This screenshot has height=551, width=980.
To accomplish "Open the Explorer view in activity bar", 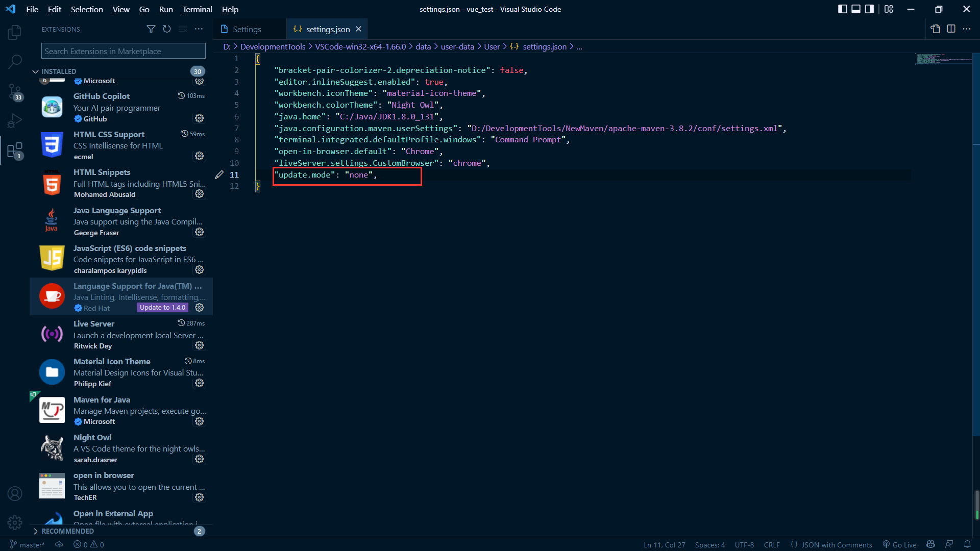I will (x=15, y=33).
